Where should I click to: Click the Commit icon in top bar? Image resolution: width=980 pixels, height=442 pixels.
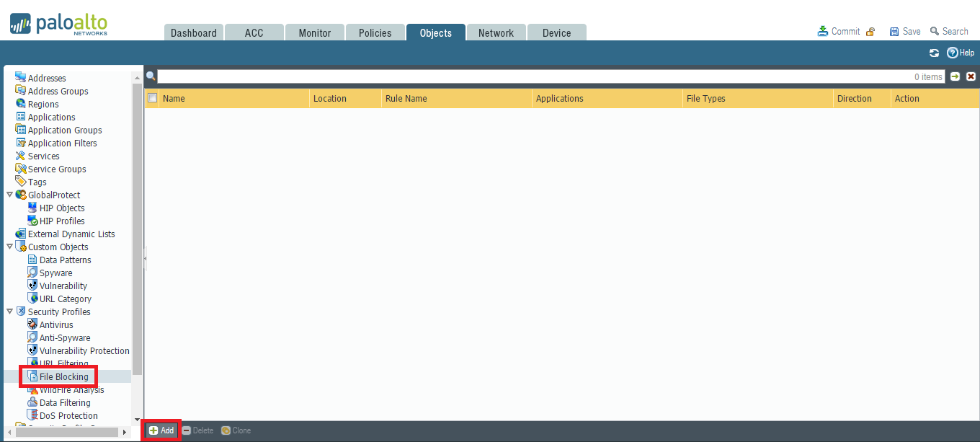[x=822, y=31]
